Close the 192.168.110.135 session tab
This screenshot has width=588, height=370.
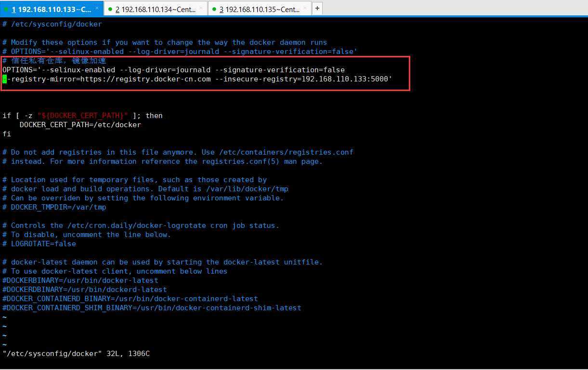coord(305,9)
